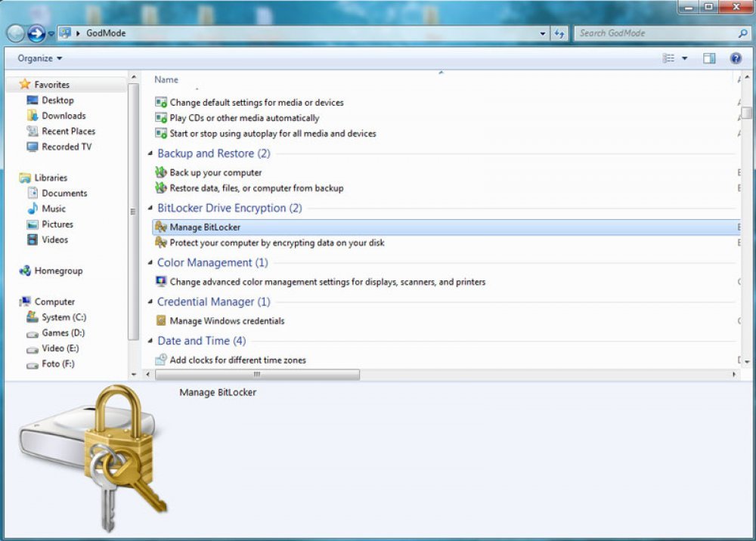
Task: Collapse the Date and Time group arrow
Action: (x=150, y=341)
